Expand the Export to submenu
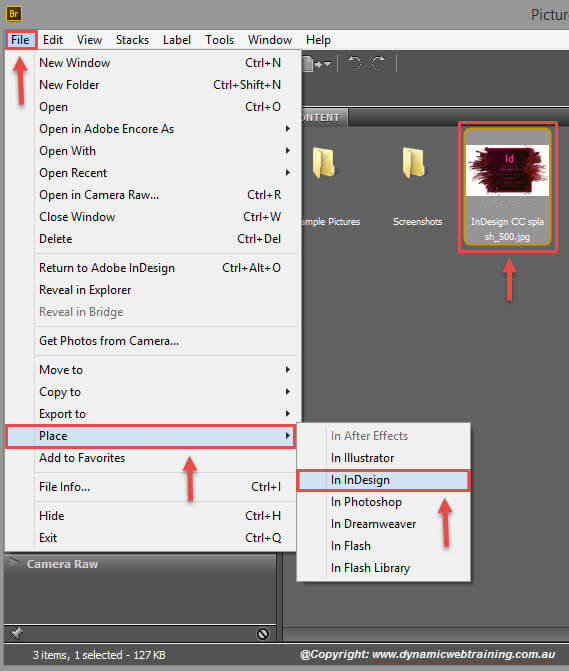This screenshot has width=569, height=671. coord(151,414)
